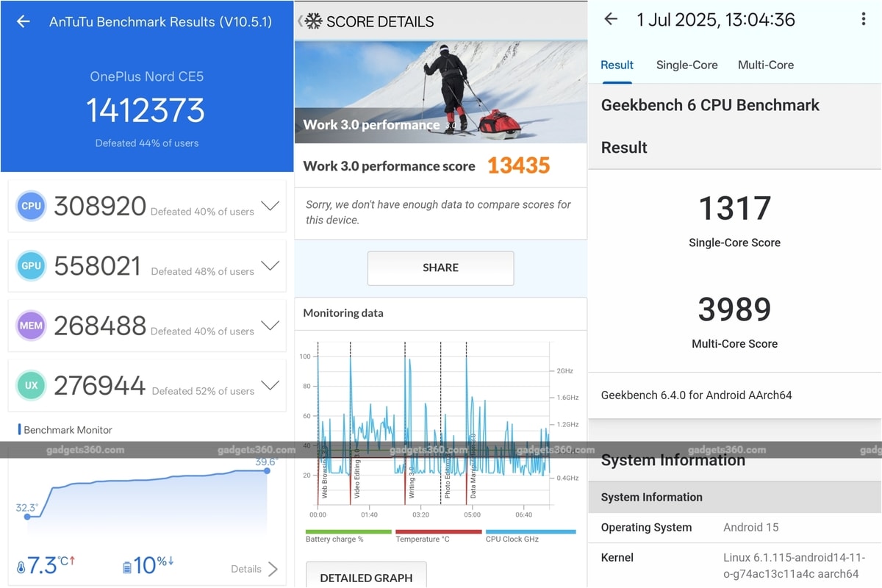The image size is (882, 588).
Task: Switch to the Single-Core tab
Action: point(687,65)
